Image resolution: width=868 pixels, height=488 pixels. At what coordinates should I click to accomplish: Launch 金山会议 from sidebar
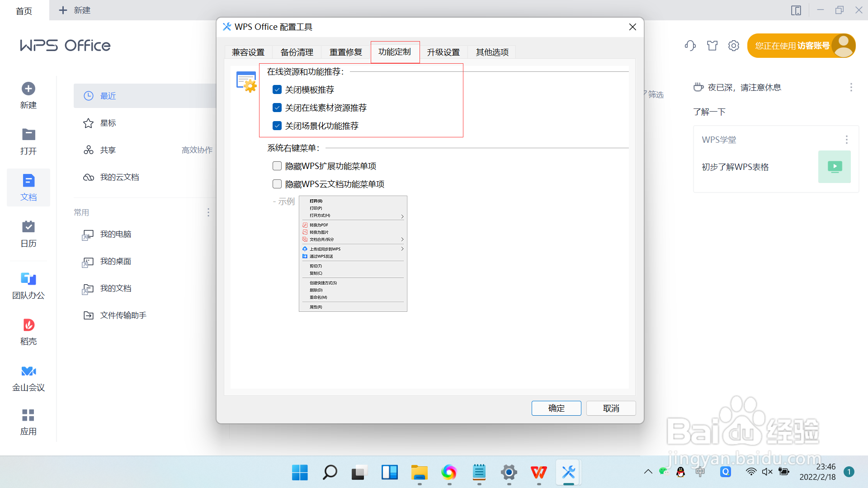(28, 371)
